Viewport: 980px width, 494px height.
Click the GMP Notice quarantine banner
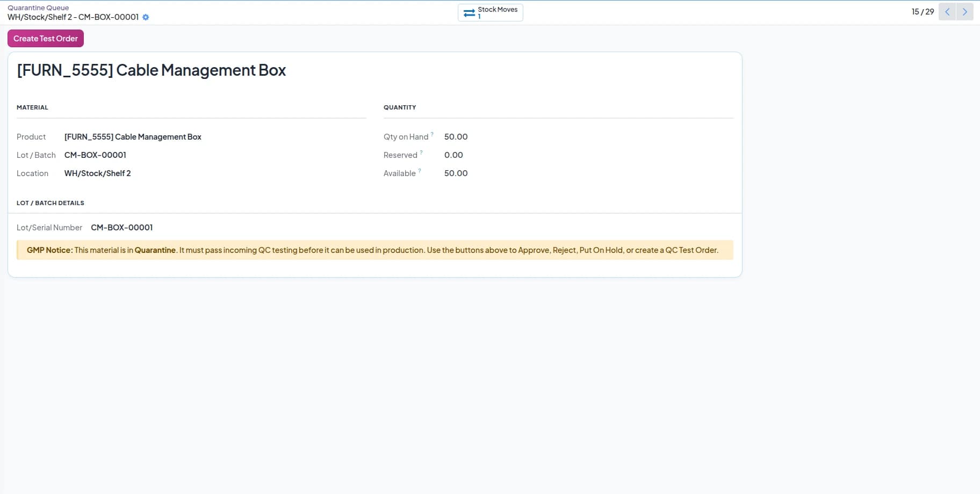click(375, 250)
